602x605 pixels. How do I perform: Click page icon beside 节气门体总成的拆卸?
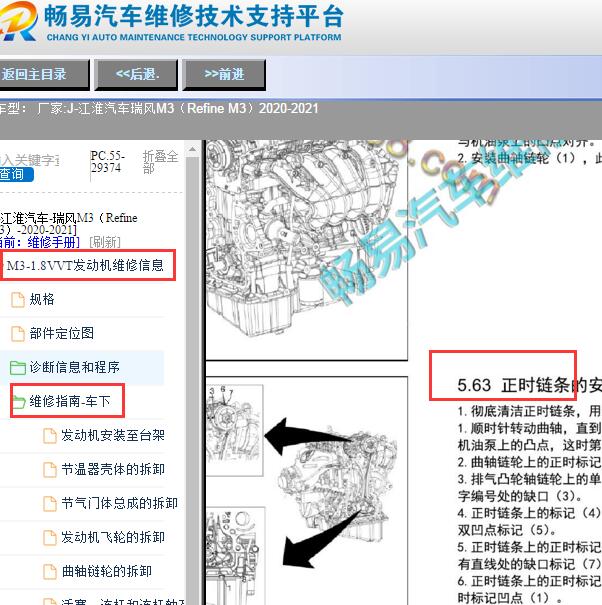49,504
